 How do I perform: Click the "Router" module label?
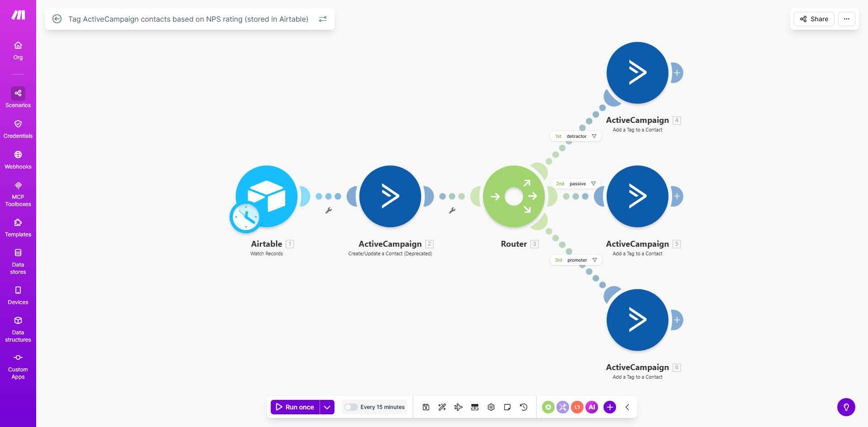(514, 244)
